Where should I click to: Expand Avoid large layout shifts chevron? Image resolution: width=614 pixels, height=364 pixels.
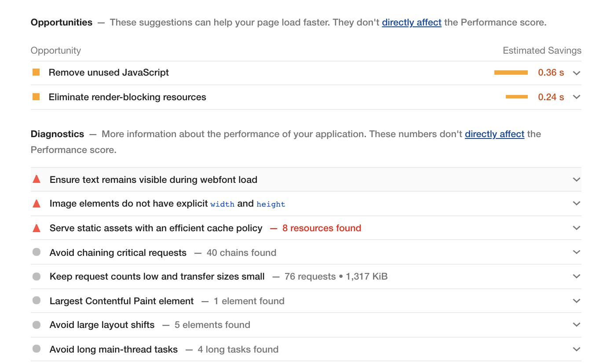point(577,325)
